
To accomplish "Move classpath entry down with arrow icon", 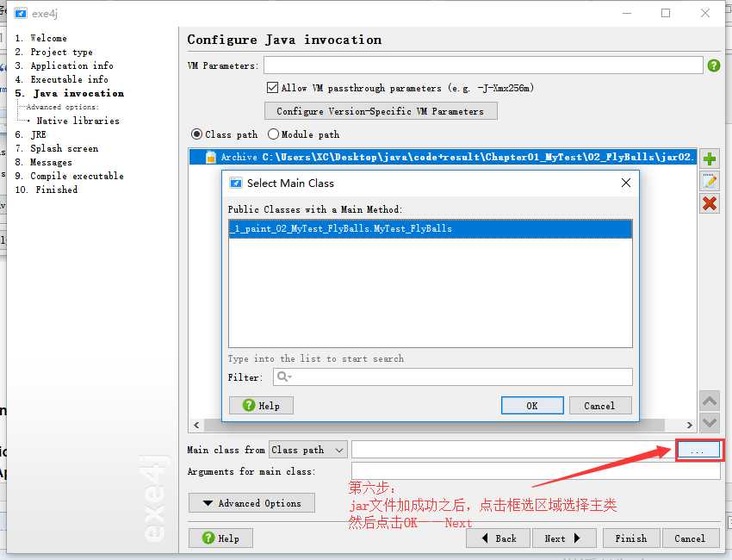I will 710,423.
